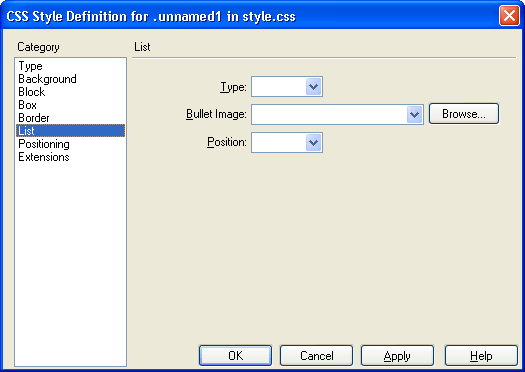Choose the Box category
525x372 pixels.
pyautogui.click(x=27, y=105)
